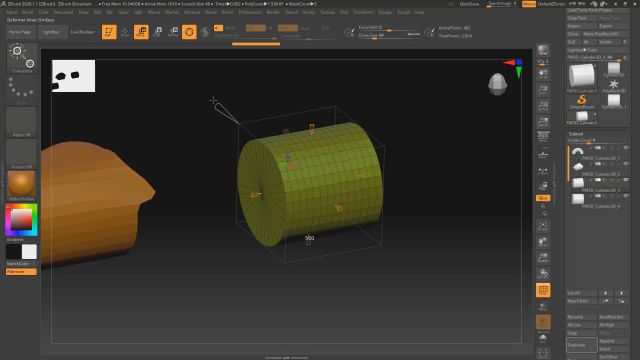Open the Document menu
640x360 pixels.
[63, 13]
